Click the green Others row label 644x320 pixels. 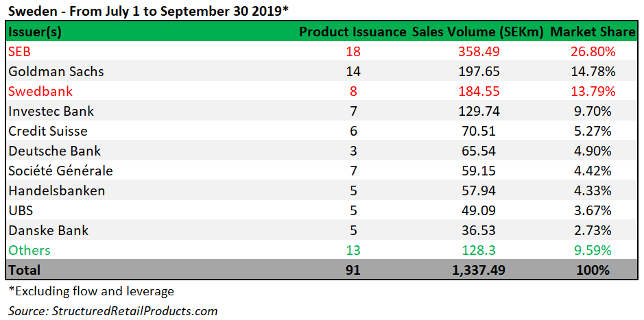point(29,250)
